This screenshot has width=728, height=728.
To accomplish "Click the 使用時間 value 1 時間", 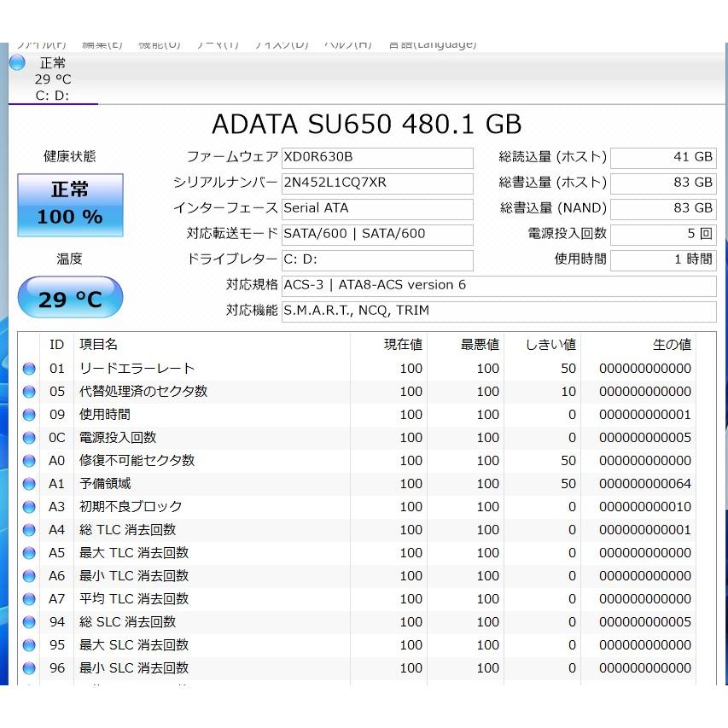I will coord(663,259).
